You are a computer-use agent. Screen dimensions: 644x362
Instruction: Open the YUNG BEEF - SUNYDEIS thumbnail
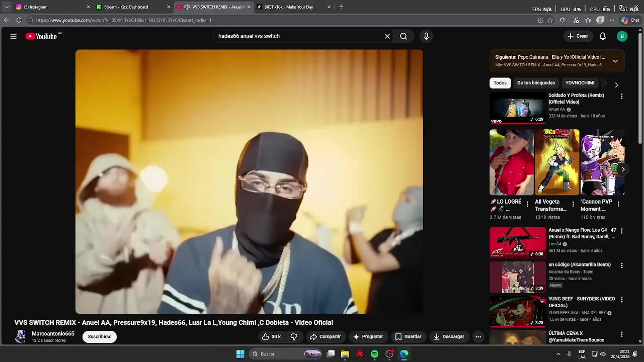(518, 311)
